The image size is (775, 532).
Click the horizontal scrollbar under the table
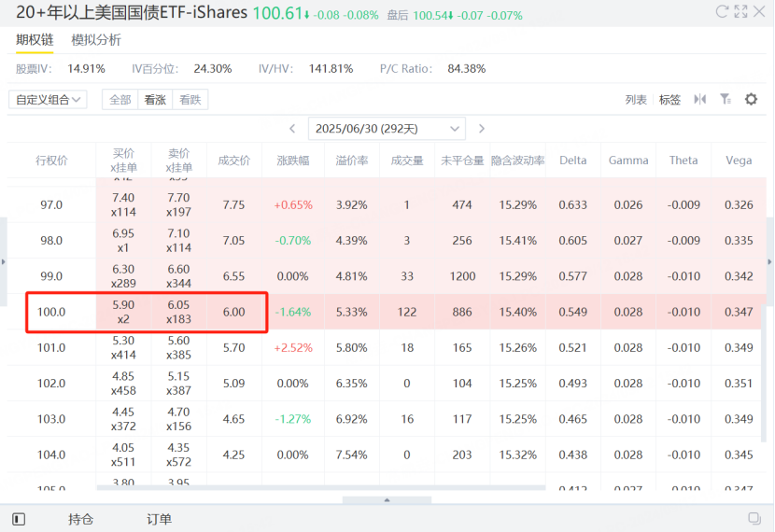(321, 487)
